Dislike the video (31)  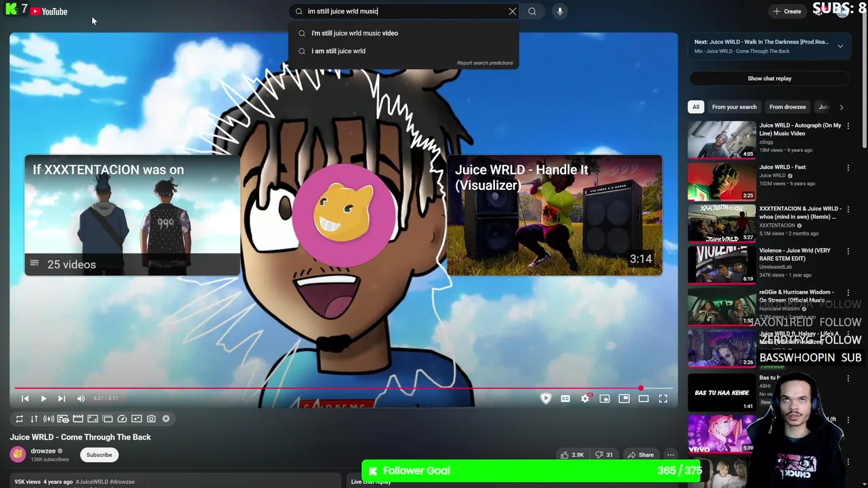(x=604, y=455)
